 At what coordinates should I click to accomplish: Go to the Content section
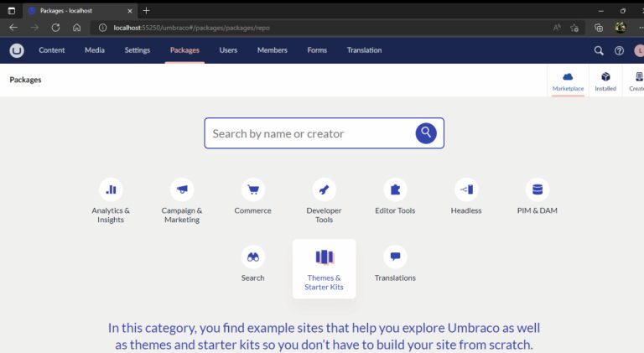(x=52, y=50)
